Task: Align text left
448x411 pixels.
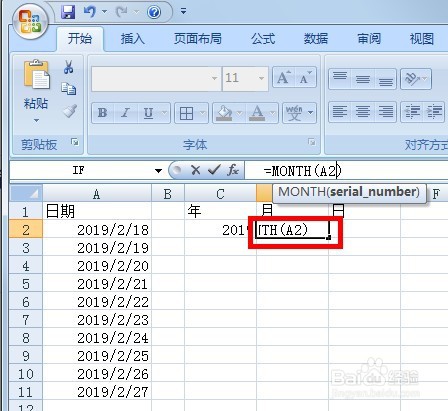Action: pyautogui.click(x=340, y=112)
